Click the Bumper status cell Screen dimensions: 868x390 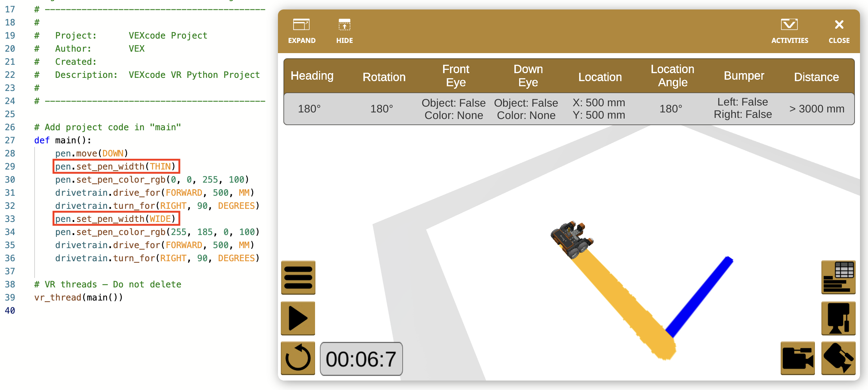click(x=743, y=108)
